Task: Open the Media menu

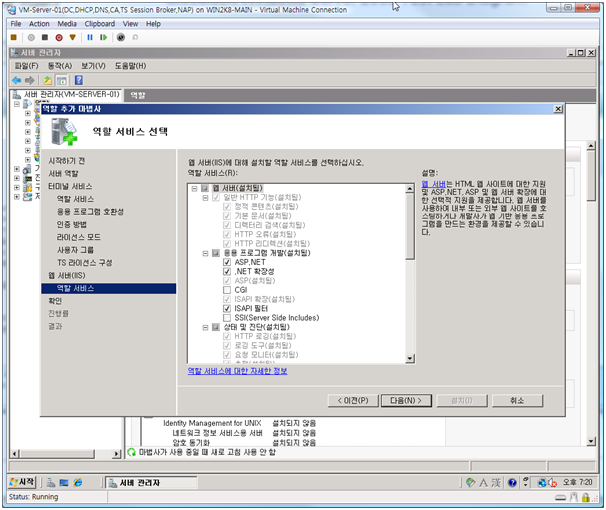Action: click(67, 24)
